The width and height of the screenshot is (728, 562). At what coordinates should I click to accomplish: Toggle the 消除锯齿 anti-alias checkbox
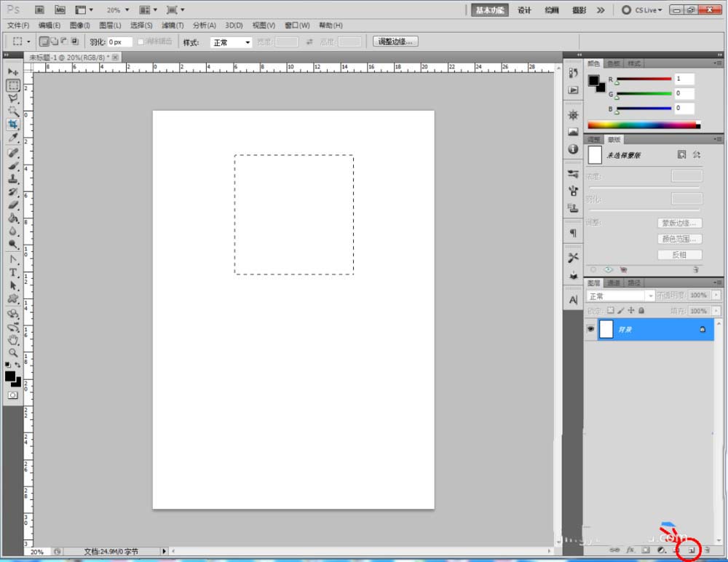pyautogui.click(x=141, y=42)
